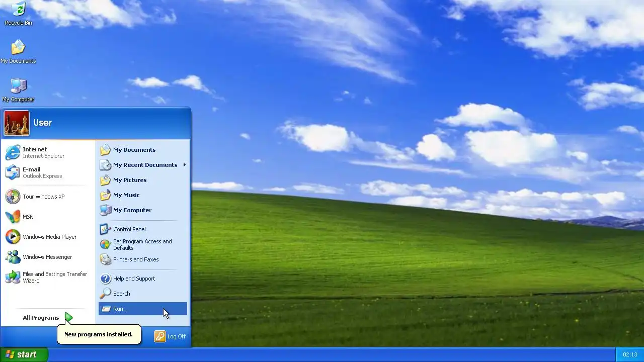Image resolution: width=644 pixels, height=362 pixels.
Task: Expand All Programs with green arrow
Action: click(69, 317)
